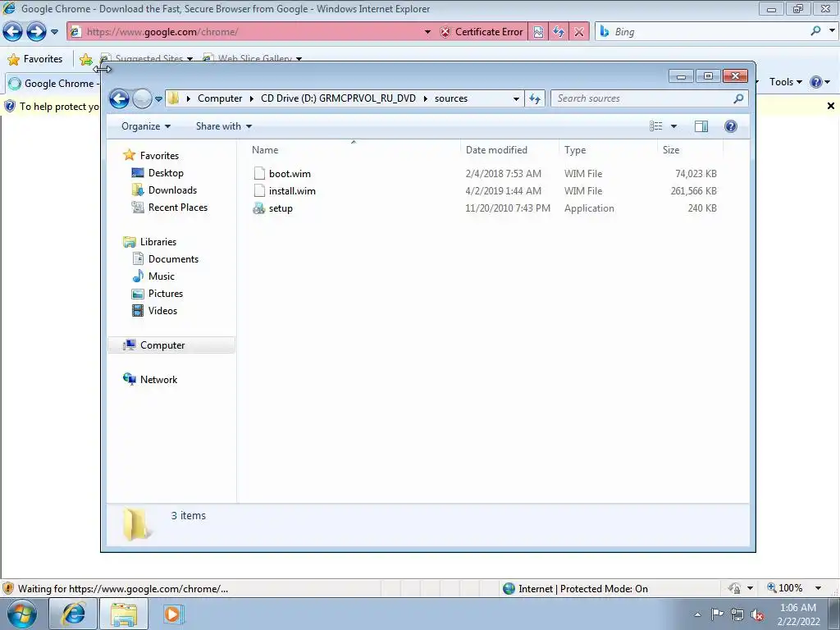Open Desktop in navigation pane
840x630 pixels.
pyautogui.click(x=166, y=173)
